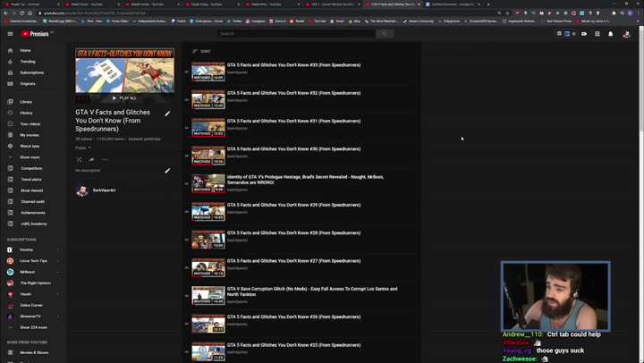The width and height of the screenshot is (644, 363).
Task: Open the Reddit bookmark
Action: point(297,21)
